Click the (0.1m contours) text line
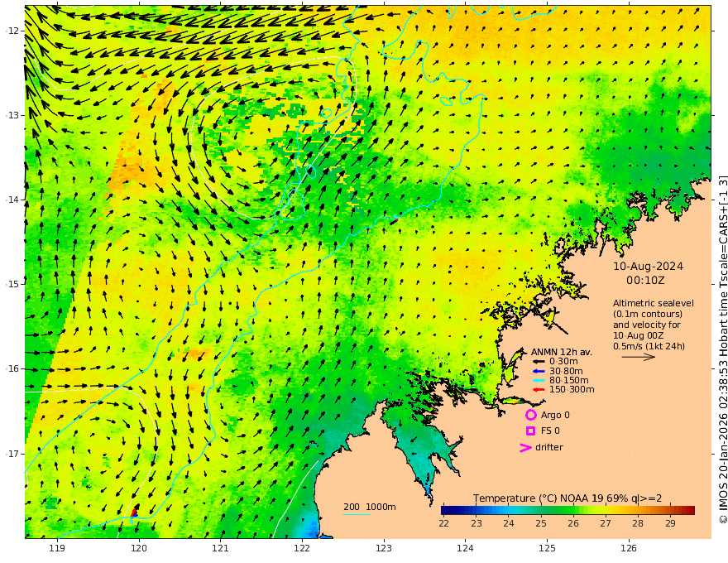Image resolution: width=728 pixels, height=563 pixels. click(x=647, y=314)
